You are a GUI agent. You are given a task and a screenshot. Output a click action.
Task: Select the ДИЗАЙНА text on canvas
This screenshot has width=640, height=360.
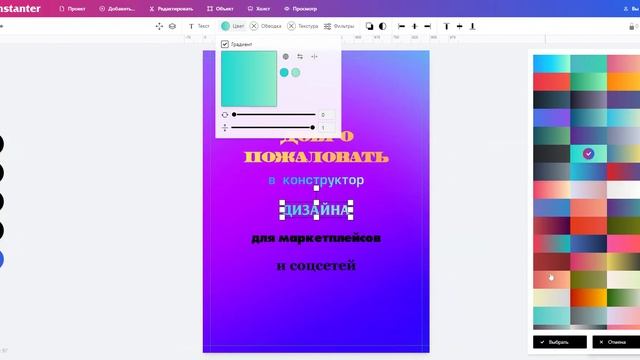[x=316, y=210]
